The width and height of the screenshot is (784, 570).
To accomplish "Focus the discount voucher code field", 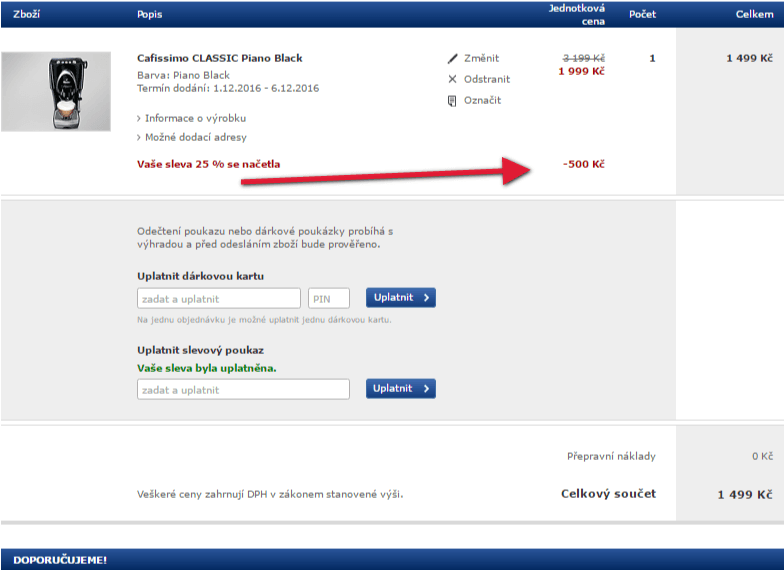I will 243,390.
